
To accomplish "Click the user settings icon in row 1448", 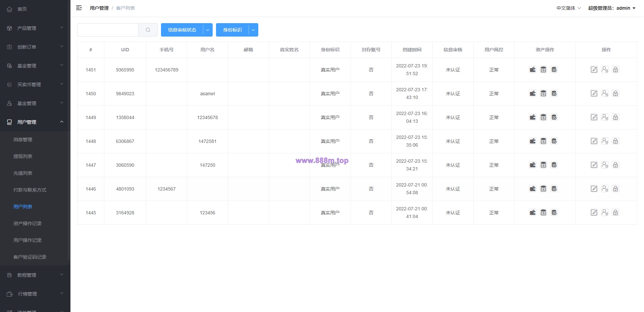I will pyautogui.click(x=605, y=141).
